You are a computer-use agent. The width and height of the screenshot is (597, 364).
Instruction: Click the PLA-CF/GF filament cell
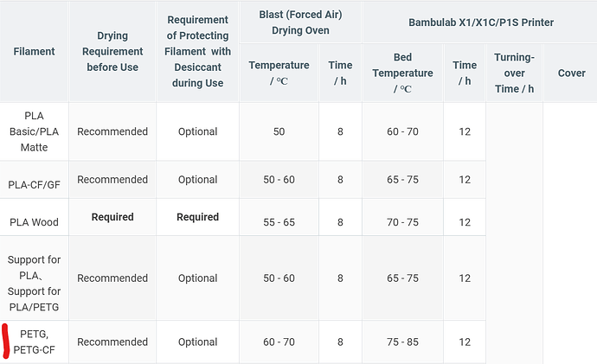click(x=34, y=180)
